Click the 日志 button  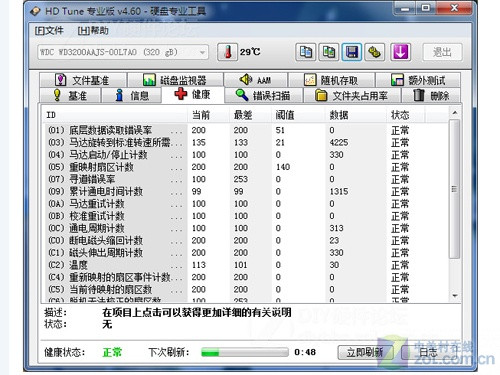(x=428, y=352)
